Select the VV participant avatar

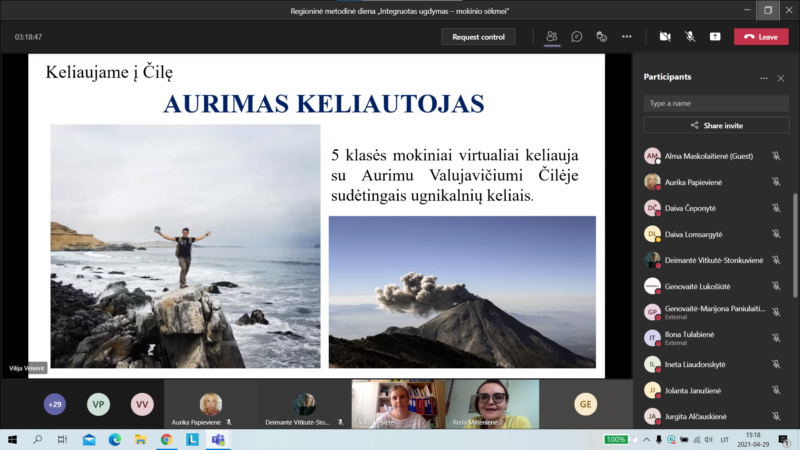point(142,404)
